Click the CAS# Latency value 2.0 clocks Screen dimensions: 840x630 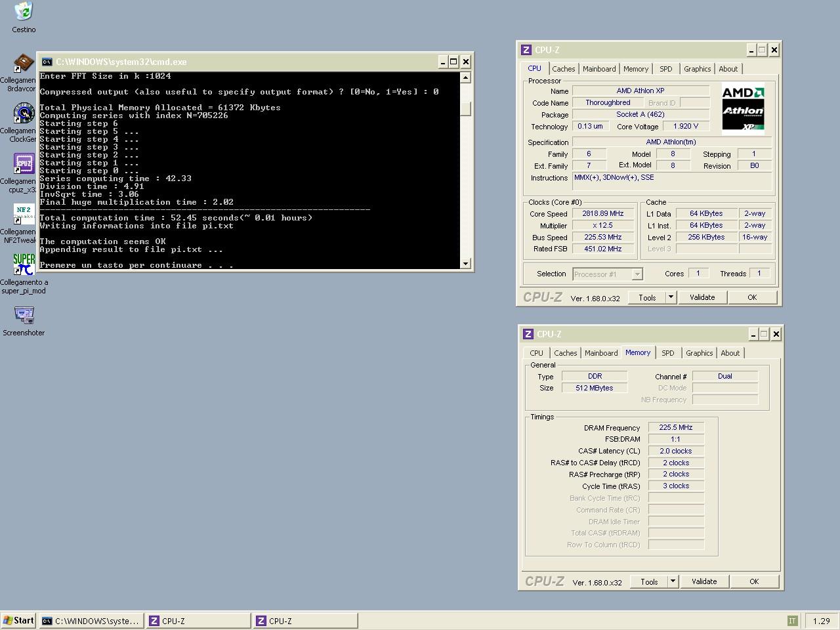pos(676,451)
